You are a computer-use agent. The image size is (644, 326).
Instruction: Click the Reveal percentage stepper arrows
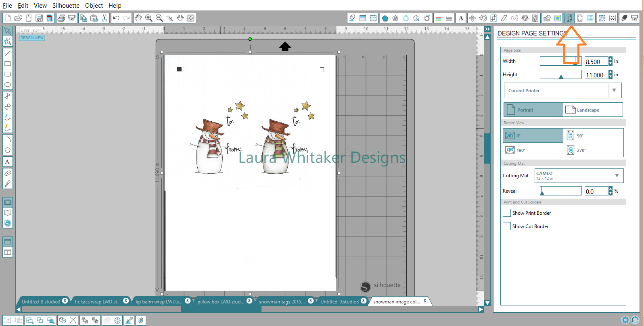(x=610, y=191)
